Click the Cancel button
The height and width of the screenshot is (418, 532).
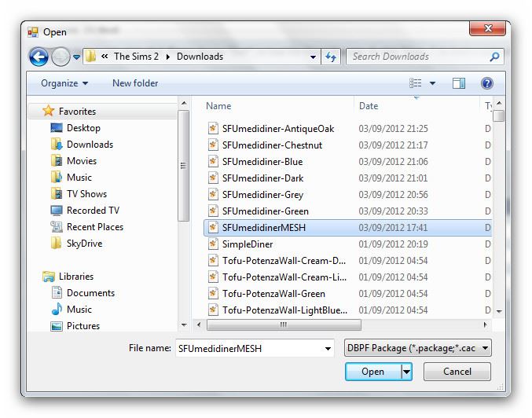click(x=457, y=372)
